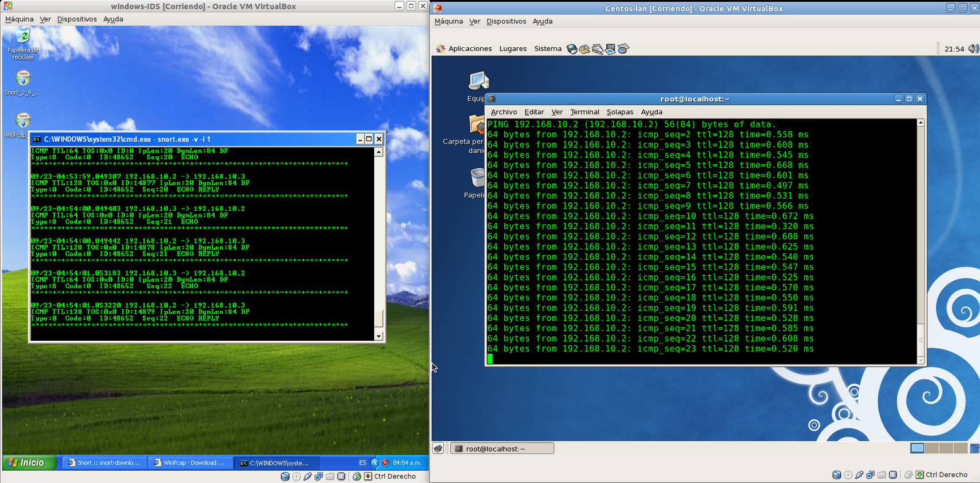Select the first workspace in CentOS workspace switcher
This screenshot has height=483, width=980.
click(x=918, y=449)
